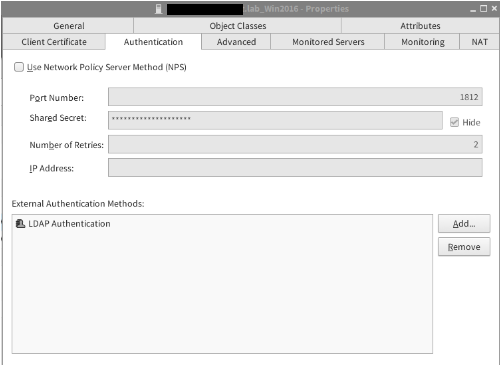This screenshot has height=366, width=500.
Task: Open the Monitoring tab
Action: (x=423, y=42)
